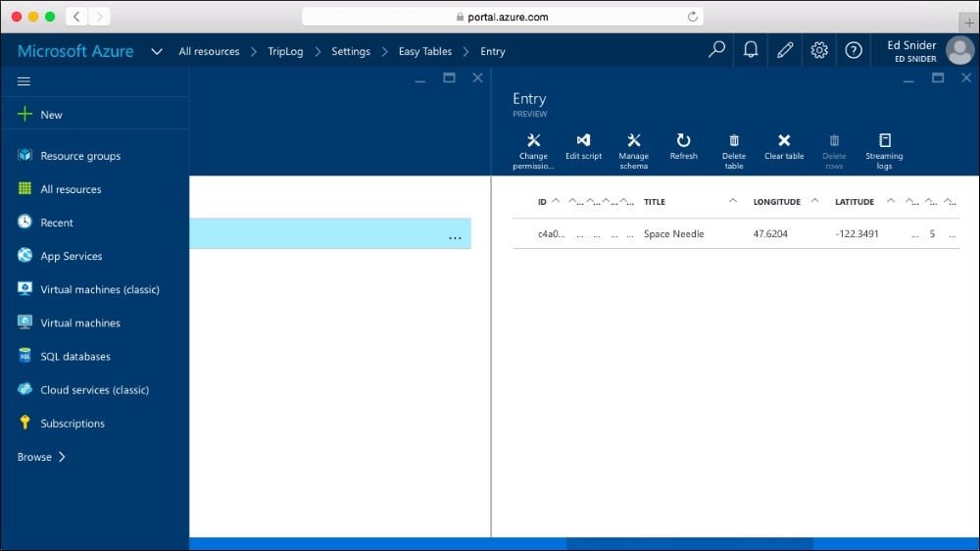Click the 47.6204 longitude cell
This screenshot has width=980, height=551.
coord(770,234)
